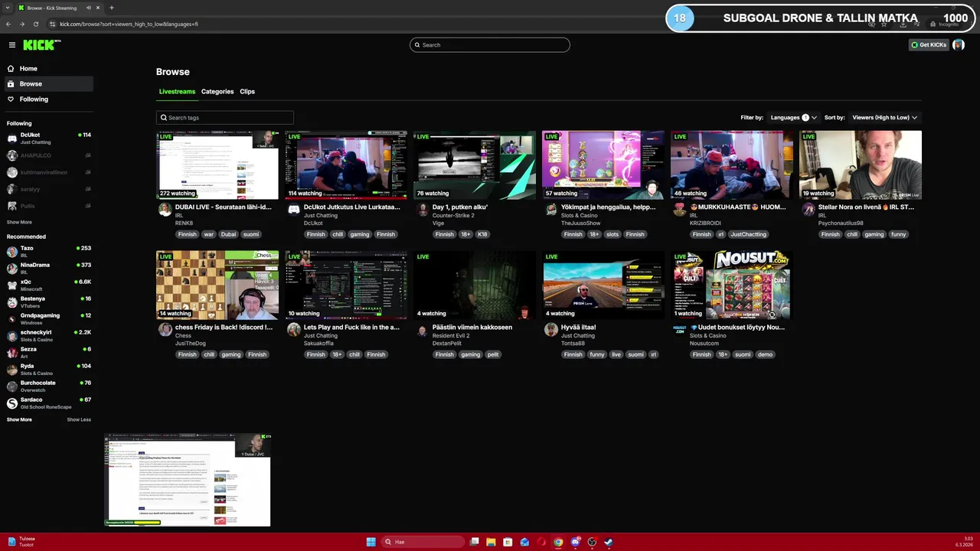Image resolution: width=980 pixels, height=551 pixels.
Task: Click the JustTheDog streamer avatar
Action: click(165, 330)
